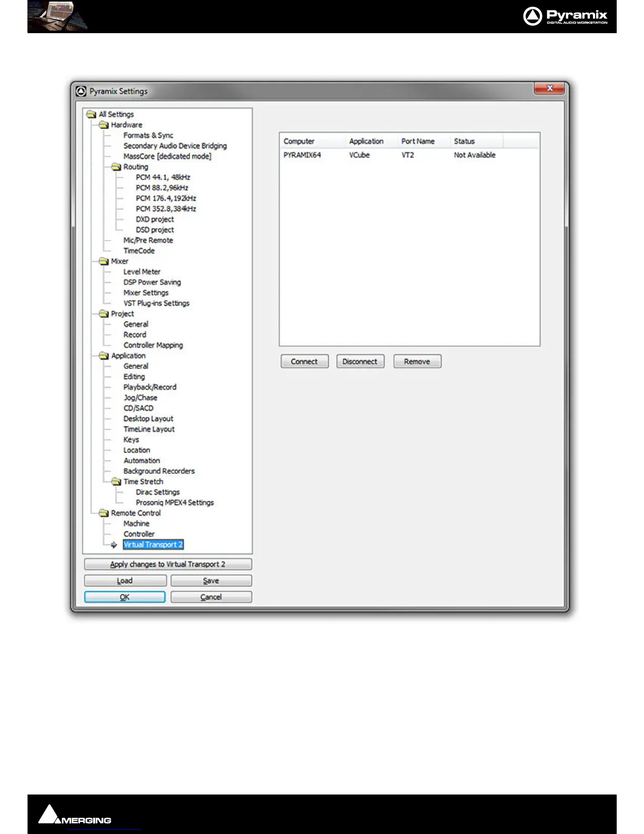Sort by Application column header
Image resolution: width=644 pixels, height=834 pixels.
(x=371, y=141)
